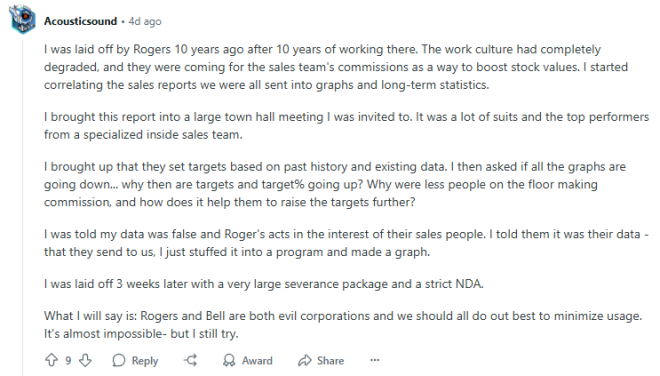Screen dimensions: 660x376
Task: Downvote the comment with the down arrow
Action: click(x=85, y=360)
